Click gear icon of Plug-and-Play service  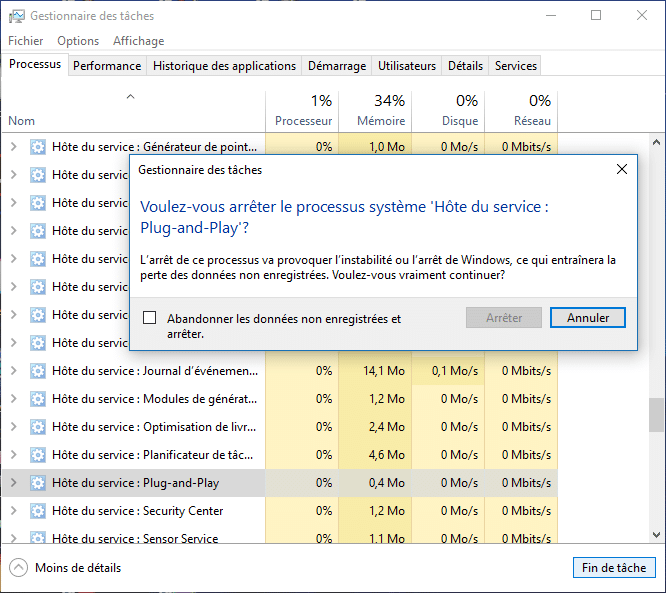click(38, 483)
